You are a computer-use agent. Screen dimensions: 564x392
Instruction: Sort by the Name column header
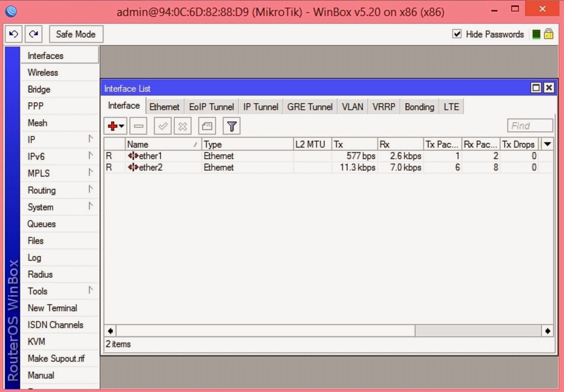pyautogui.click(x=163, y=144)
